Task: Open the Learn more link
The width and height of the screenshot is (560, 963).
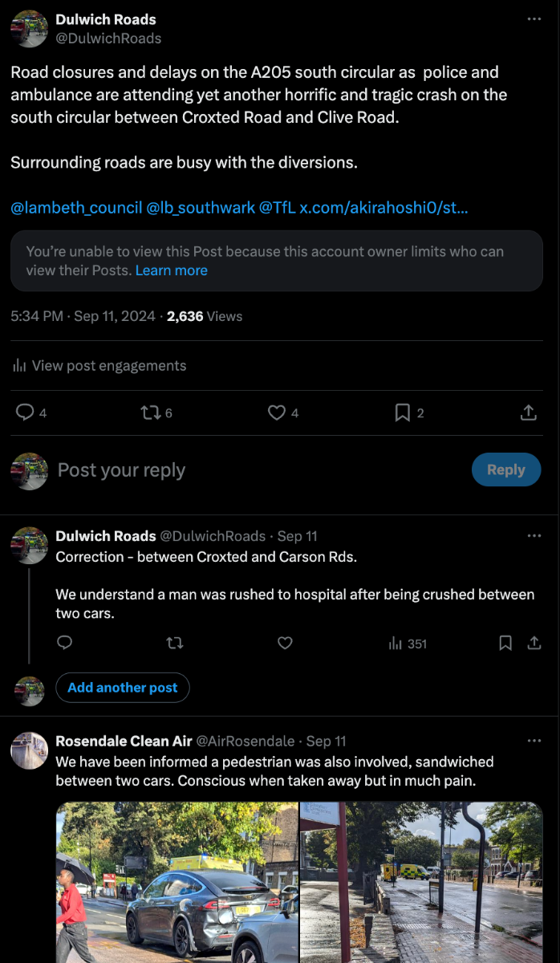Action: tap(171, 270)
